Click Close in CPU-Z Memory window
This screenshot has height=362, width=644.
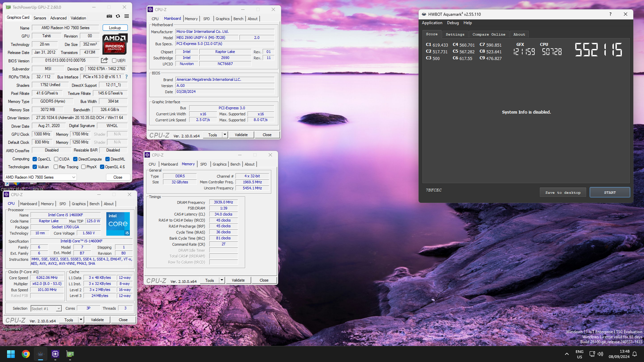(x=264, y=280)
